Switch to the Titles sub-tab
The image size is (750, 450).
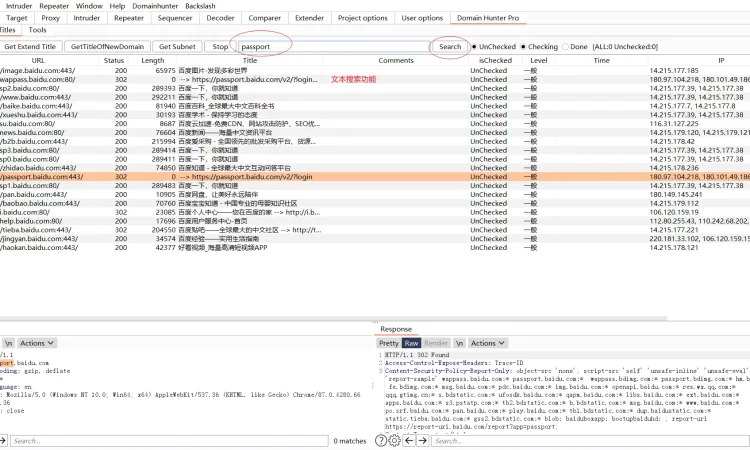click(x=8, y=30)
